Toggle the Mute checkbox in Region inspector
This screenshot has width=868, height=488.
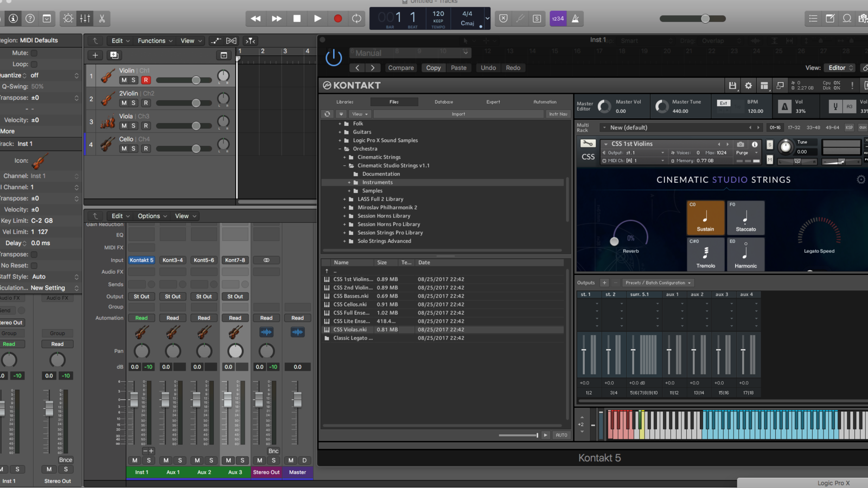pyautogui.click(x=34, y=53)
